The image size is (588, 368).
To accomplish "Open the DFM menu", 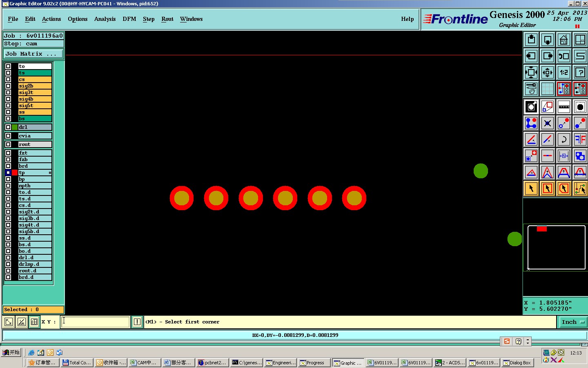I will tap(129, 19).
